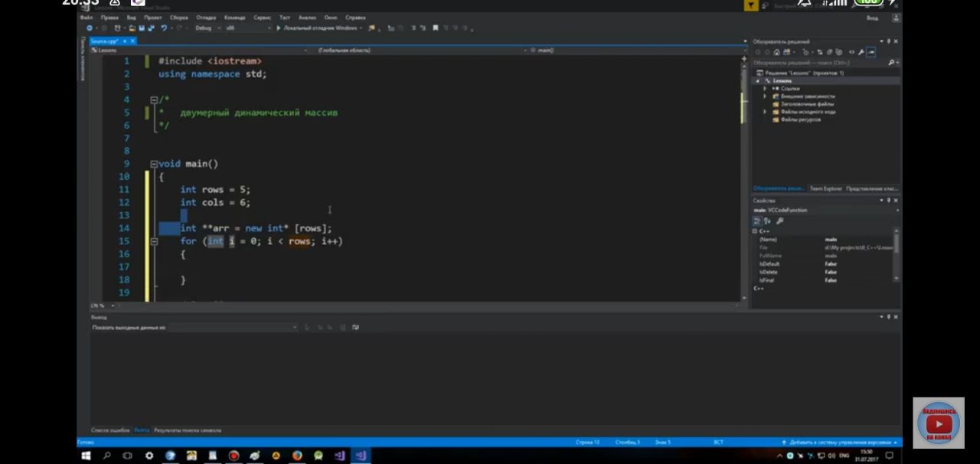The width and height of the screenshot is (980, 464).
Task: Open the Windows Start menu
Action: (x=87, y=456)
